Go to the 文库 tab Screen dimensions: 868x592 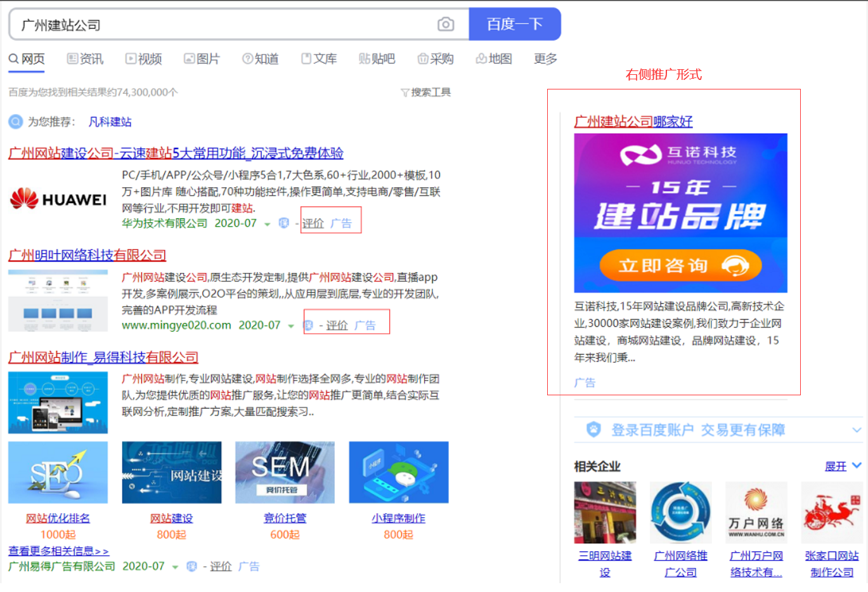(319, 59)
